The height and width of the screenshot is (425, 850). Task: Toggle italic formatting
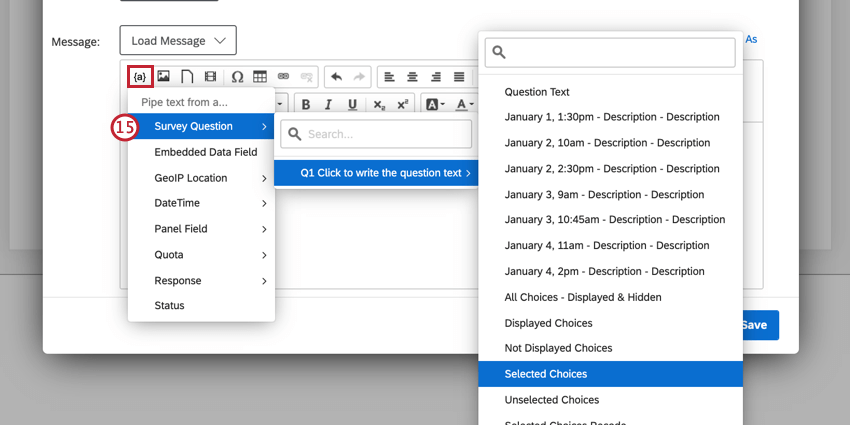329,104
